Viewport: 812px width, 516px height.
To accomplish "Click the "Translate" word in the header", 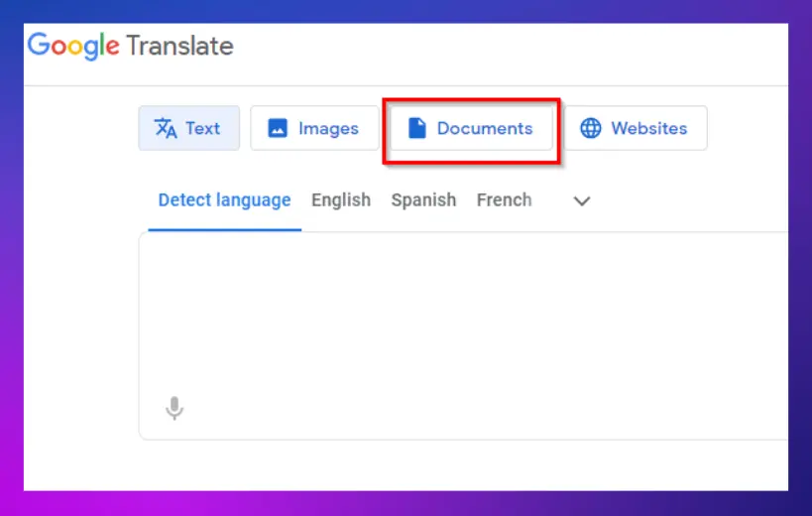I will pyautogui.click(x=179, y=46).
